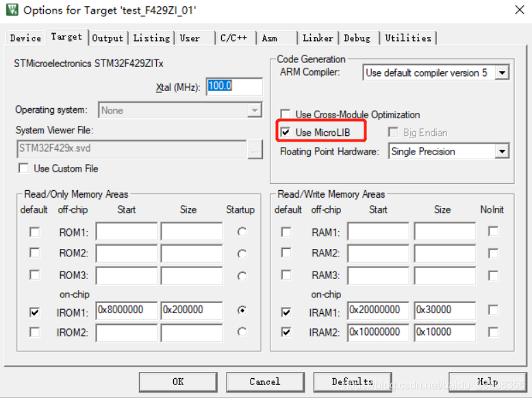This screenshot has width=532, height=398.
Task: Click the System Viewer File path field
Action: coord(131,149)
